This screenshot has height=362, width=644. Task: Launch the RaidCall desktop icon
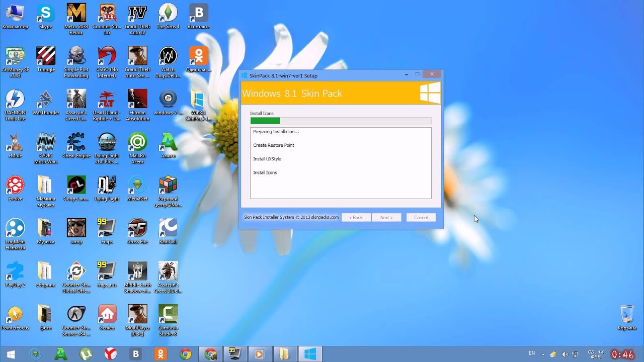click(168, 232)
